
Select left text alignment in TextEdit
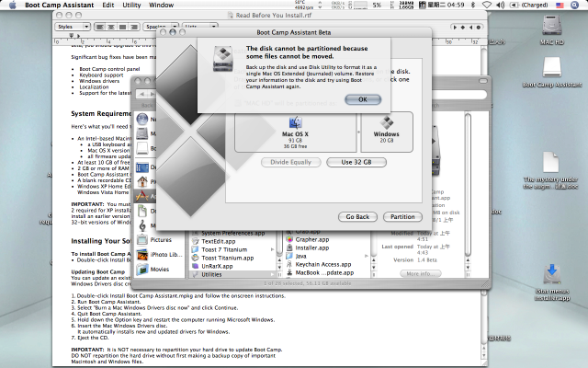[100, 27]
